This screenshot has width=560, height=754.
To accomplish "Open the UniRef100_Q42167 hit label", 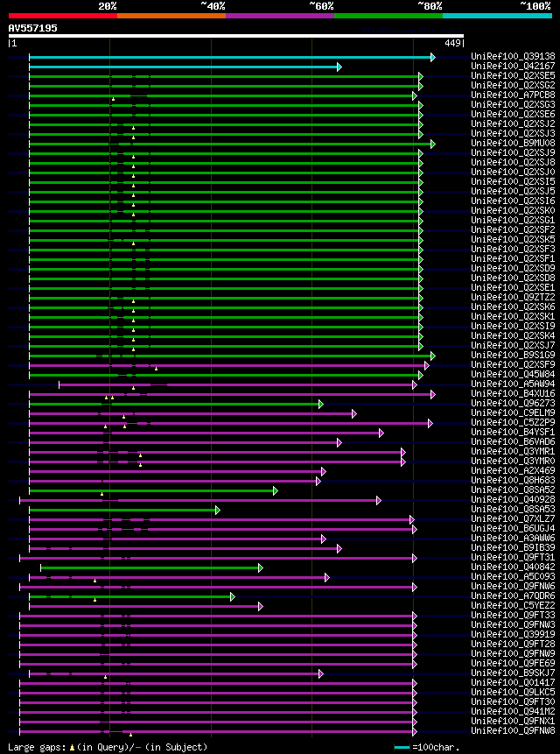I will pyautogui.click(x=513, y=66).
